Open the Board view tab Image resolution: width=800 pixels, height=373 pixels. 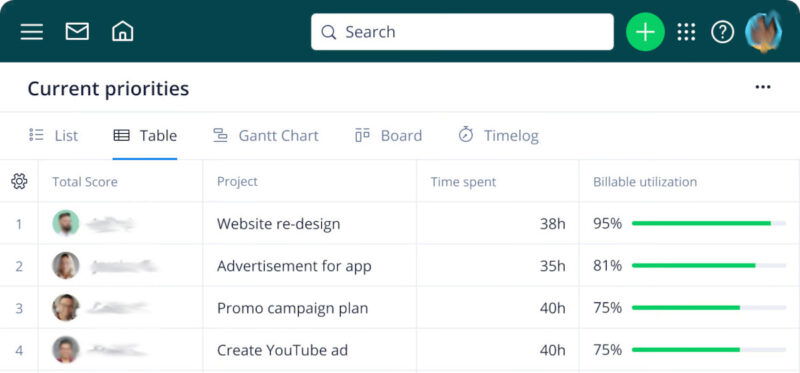tap(388, 135)
